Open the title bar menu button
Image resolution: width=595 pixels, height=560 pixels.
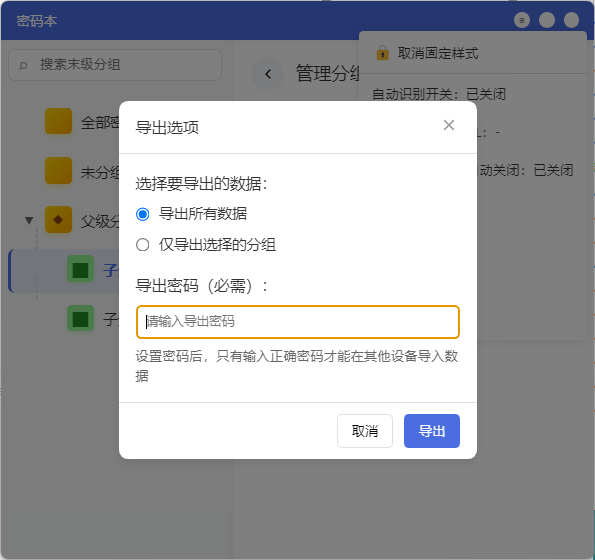(x=522, y=20)
